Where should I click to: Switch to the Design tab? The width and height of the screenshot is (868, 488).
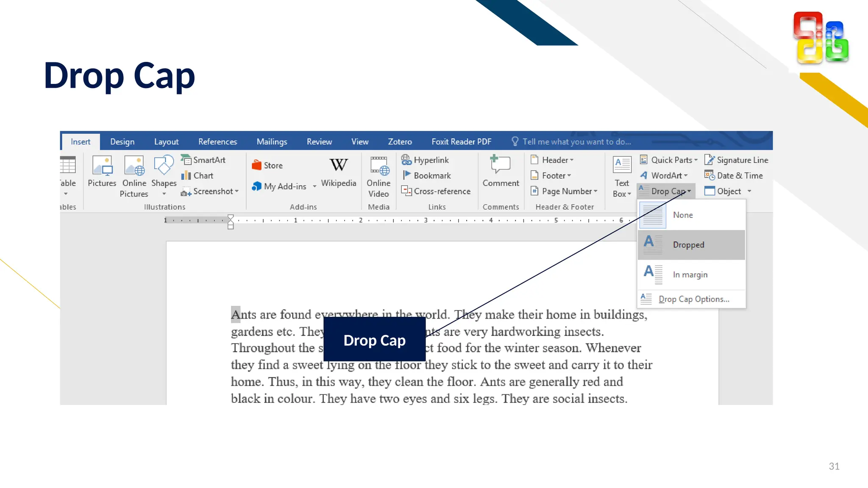coord(122,141)
